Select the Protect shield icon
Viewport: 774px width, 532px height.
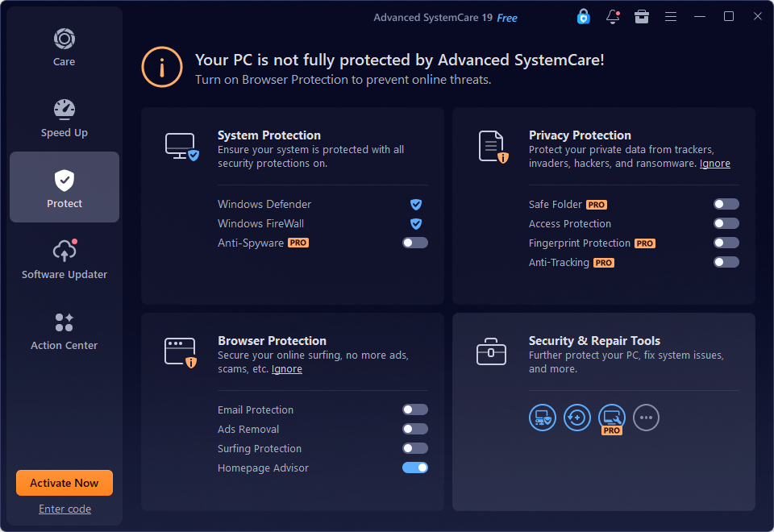[x=64, y=181]
